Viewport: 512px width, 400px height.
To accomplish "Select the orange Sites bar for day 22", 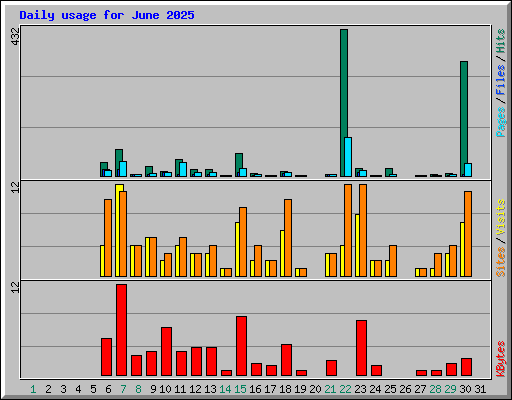I will coord(348,230).
